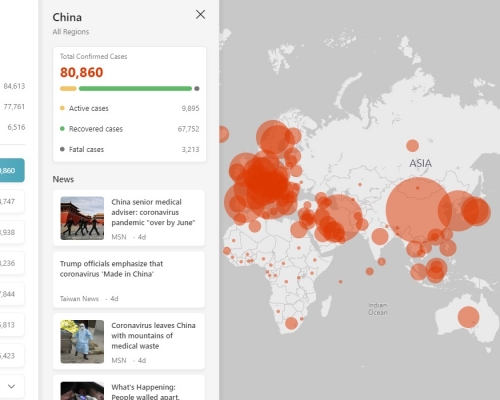Screen dimensions: 500x400
Task: Click the Active cases yellow legend dot
Action: click(62, 108)
